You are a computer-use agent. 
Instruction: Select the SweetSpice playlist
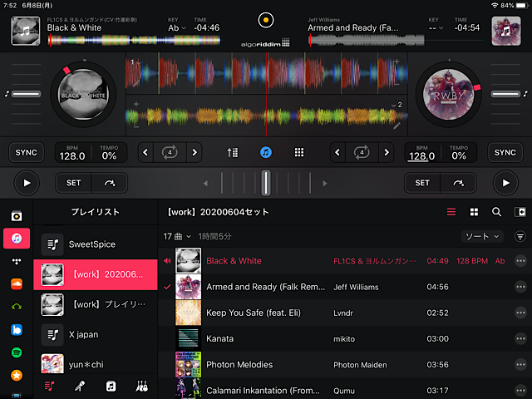tap(96, 244)
